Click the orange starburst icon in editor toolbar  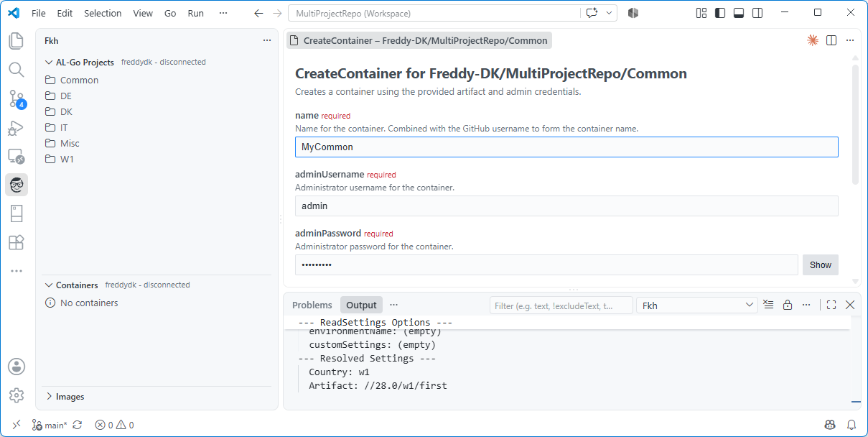[813, 40]
